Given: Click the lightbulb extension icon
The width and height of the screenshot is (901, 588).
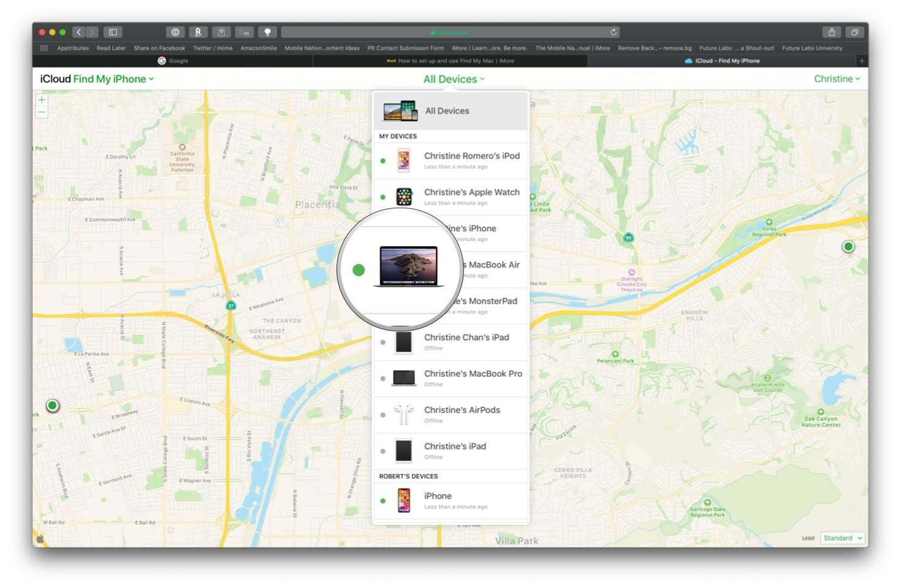Looking at the screenshot, I should tap(267, 32).
